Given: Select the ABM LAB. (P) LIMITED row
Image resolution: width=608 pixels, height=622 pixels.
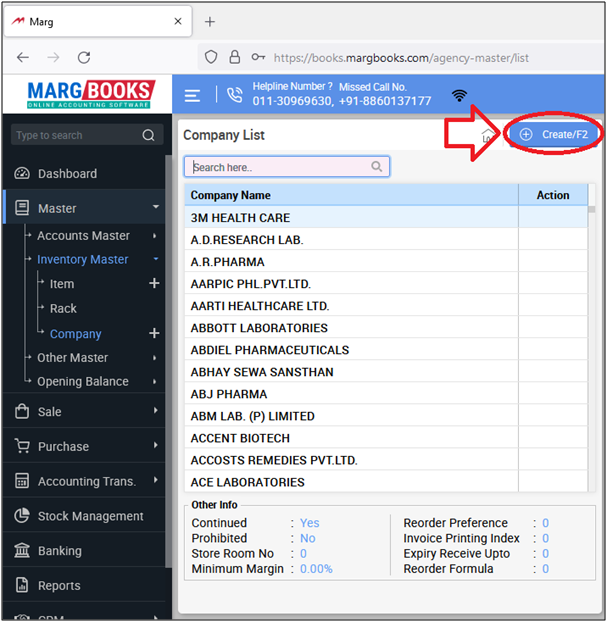Looking at the screenshot, I should [x=386, y=416].
